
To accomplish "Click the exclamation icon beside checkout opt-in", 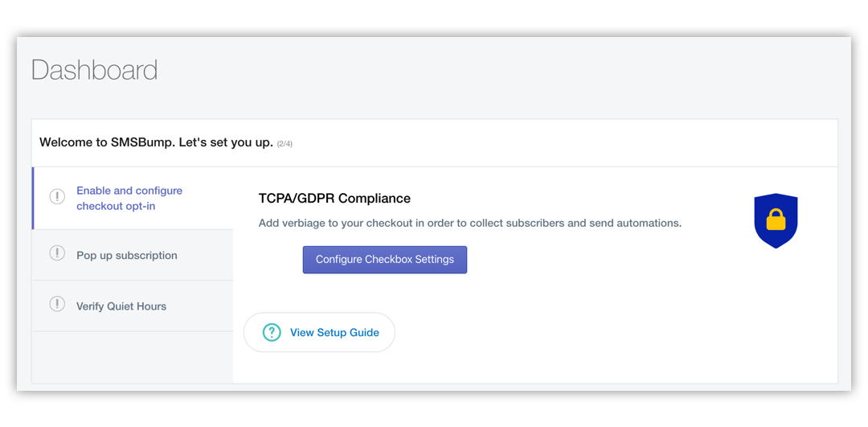I will [58, 196].
